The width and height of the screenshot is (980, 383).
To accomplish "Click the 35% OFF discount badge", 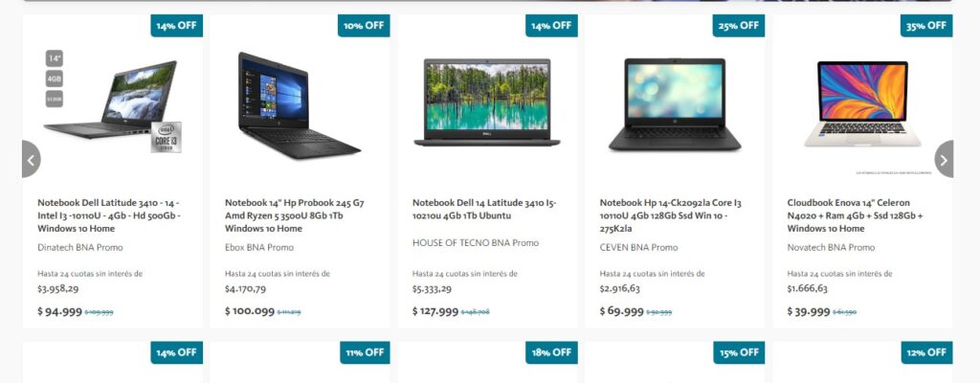I will click(926, 26).
